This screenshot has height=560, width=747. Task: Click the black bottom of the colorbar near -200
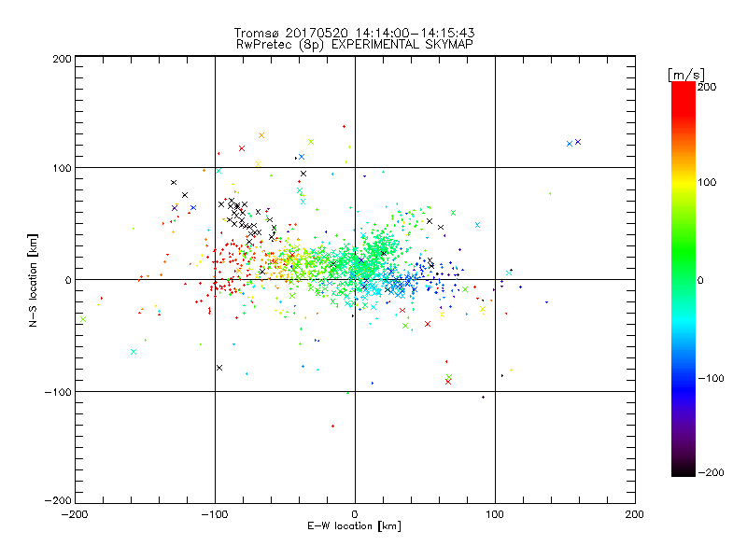click(684, 470)
